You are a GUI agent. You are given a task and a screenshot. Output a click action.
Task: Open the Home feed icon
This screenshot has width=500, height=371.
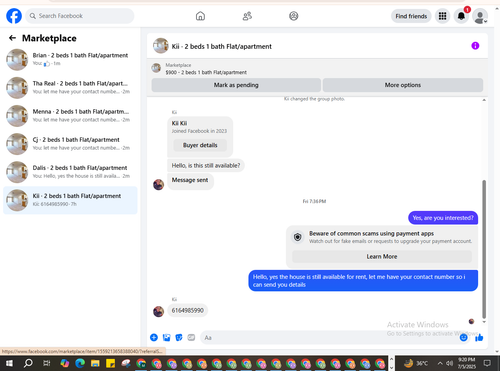click(200, 16)
